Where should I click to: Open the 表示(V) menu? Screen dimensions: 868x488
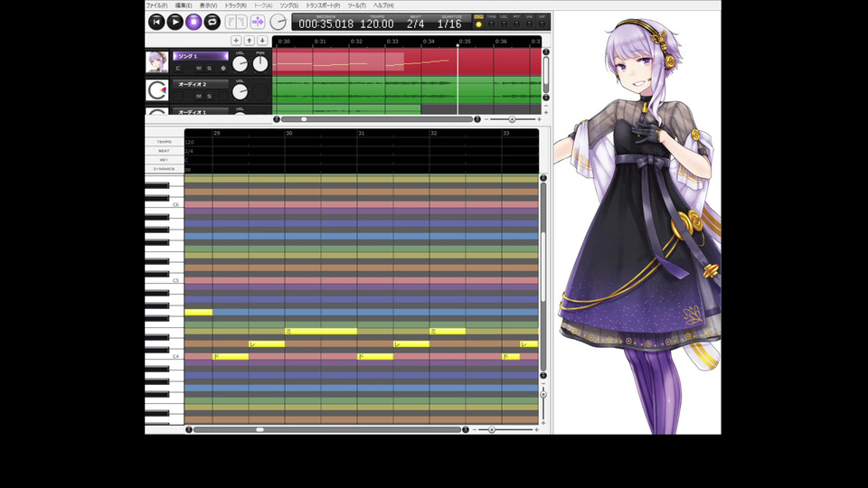[208, 5]
